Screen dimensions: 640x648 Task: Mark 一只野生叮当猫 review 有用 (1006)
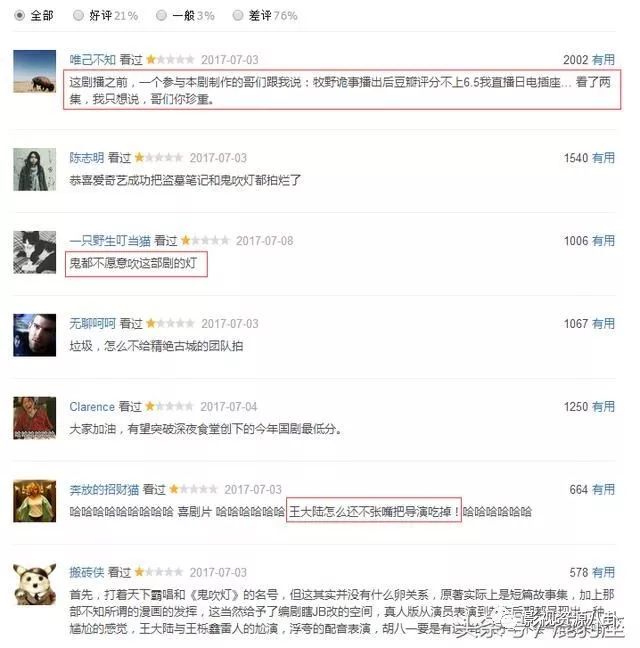pyautogui.click(x=603, y=241)
